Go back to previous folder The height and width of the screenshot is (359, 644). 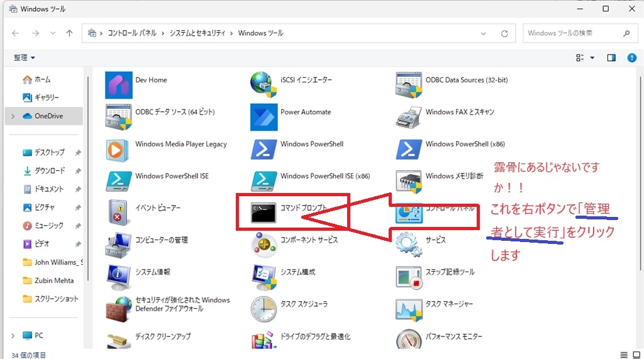[x=15, y=33]
